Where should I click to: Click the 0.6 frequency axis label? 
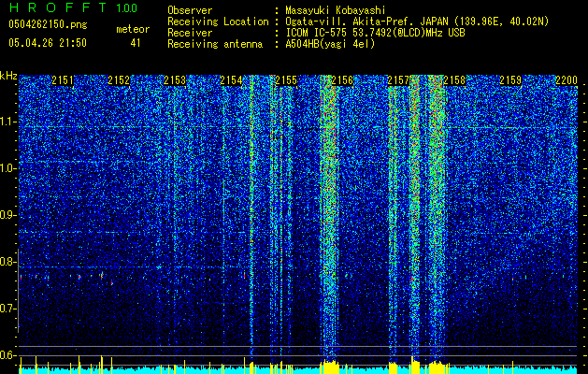tap(8, 355)
